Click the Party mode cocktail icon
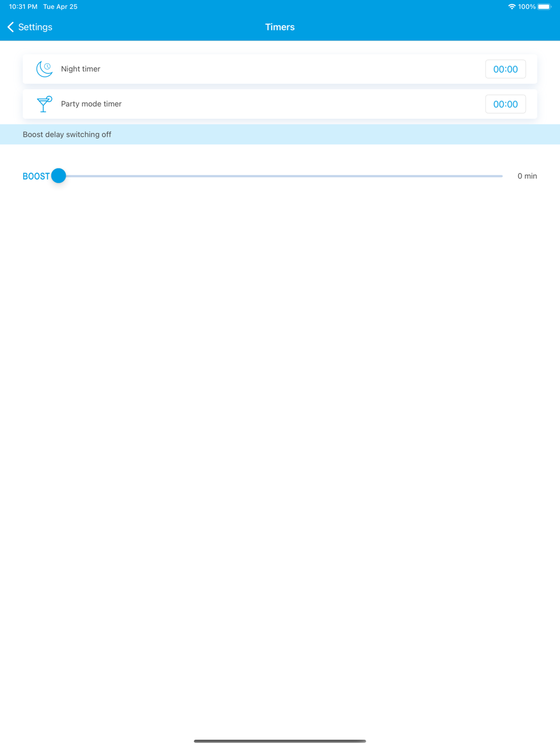The height and width of the screenshot is (747, 560). [44, 104]
